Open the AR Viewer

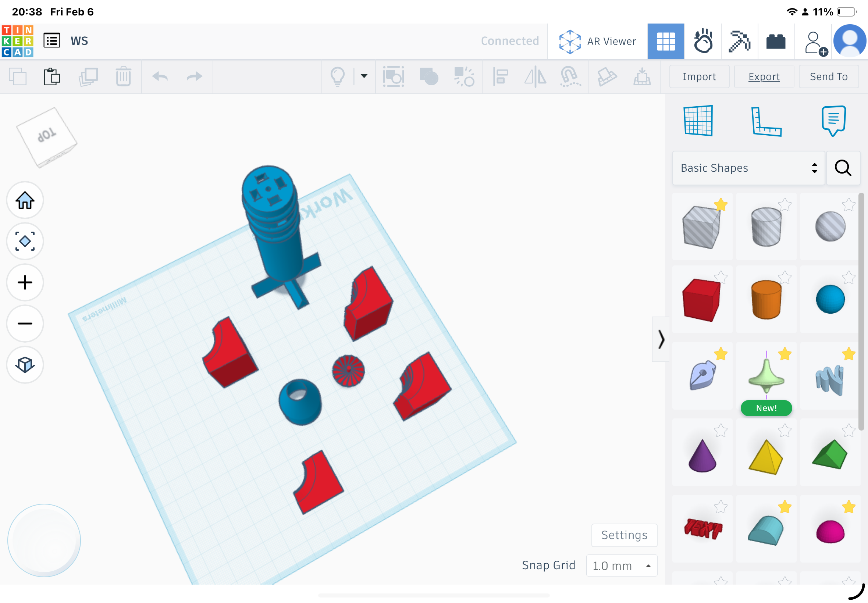coord(597,41)
